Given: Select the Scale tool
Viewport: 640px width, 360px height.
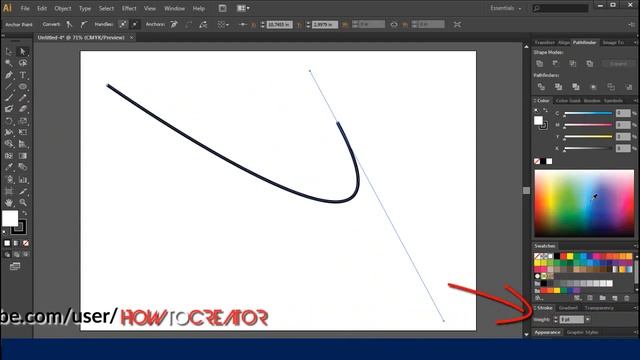Looking at the screenshot, I should (23, 121).
